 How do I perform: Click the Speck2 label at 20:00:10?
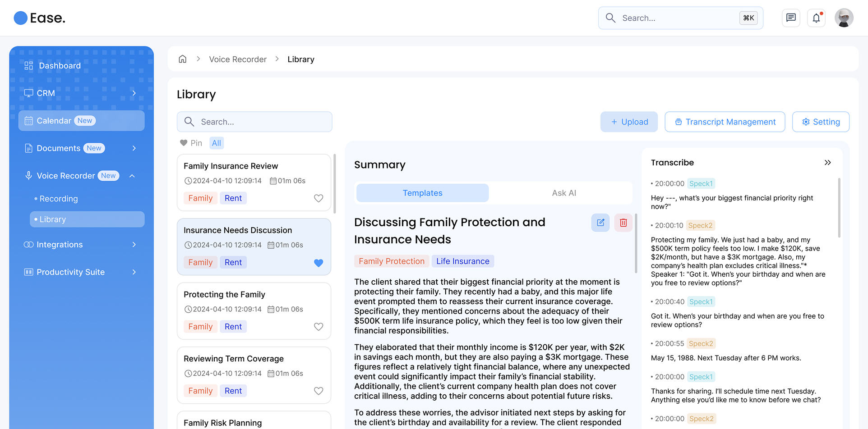701,225
